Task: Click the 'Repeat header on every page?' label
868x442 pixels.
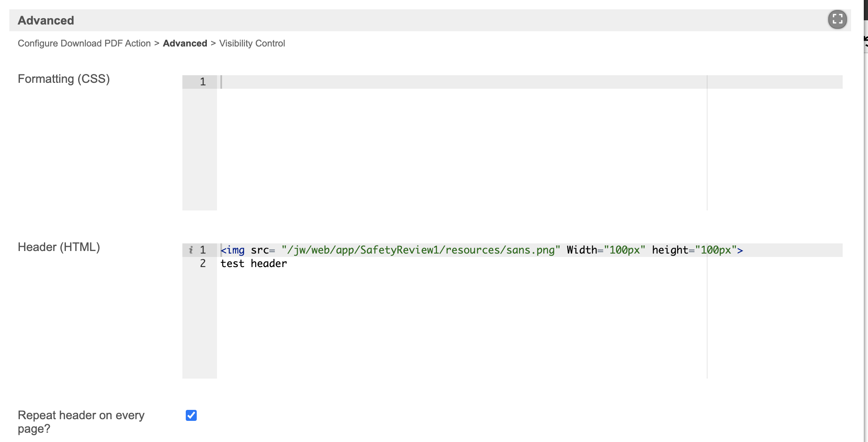Action: [81, 422]
